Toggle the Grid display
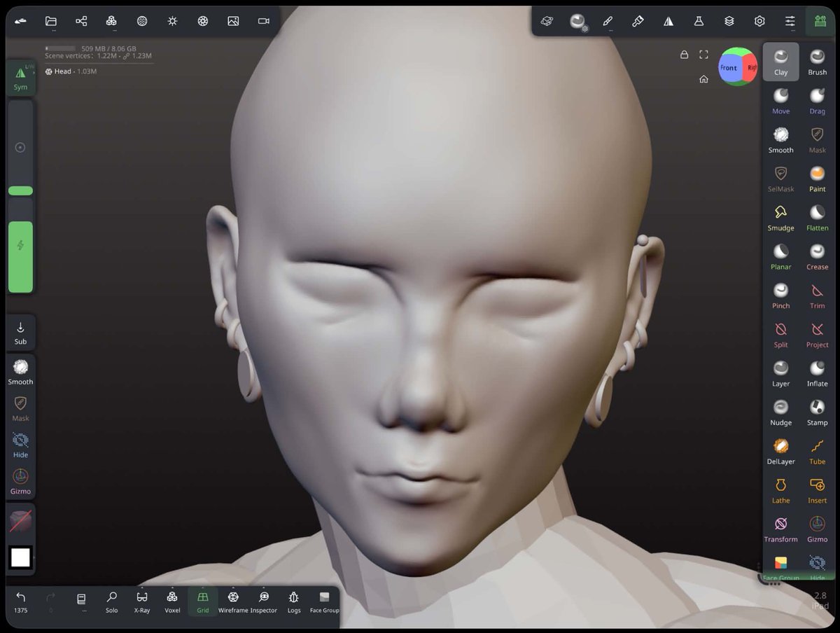840x633 pixels. coord(203,602)
